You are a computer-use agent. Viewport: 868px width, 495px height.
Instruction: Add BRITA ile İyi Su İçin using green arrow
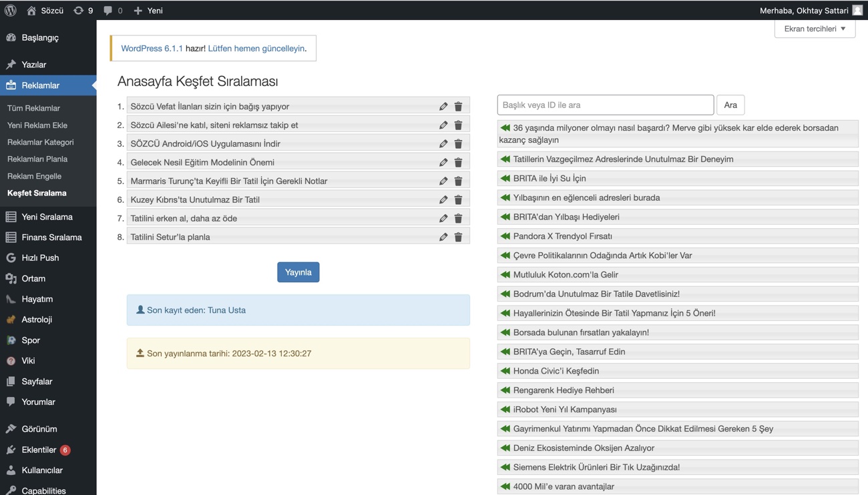point(505,178)
